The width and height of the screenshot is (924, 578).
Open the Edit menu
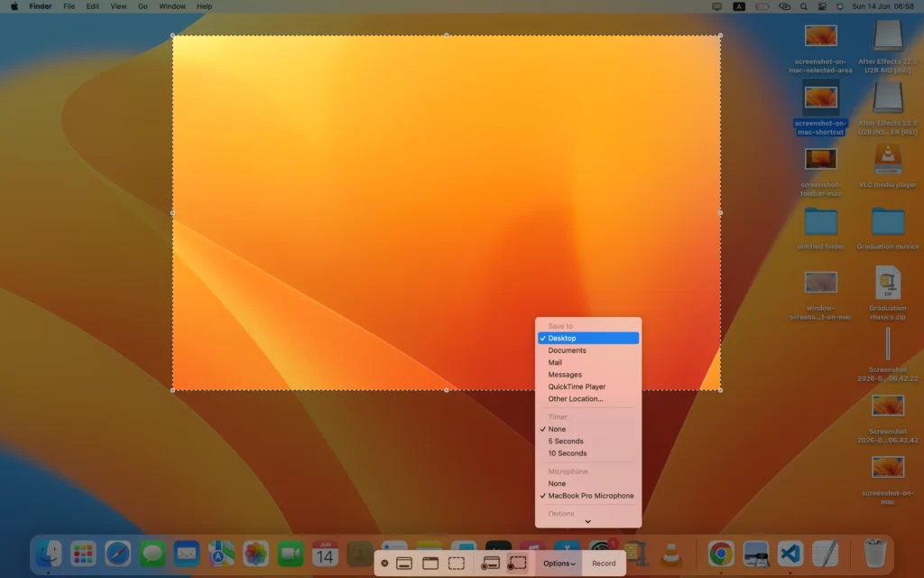click(93, 6)
